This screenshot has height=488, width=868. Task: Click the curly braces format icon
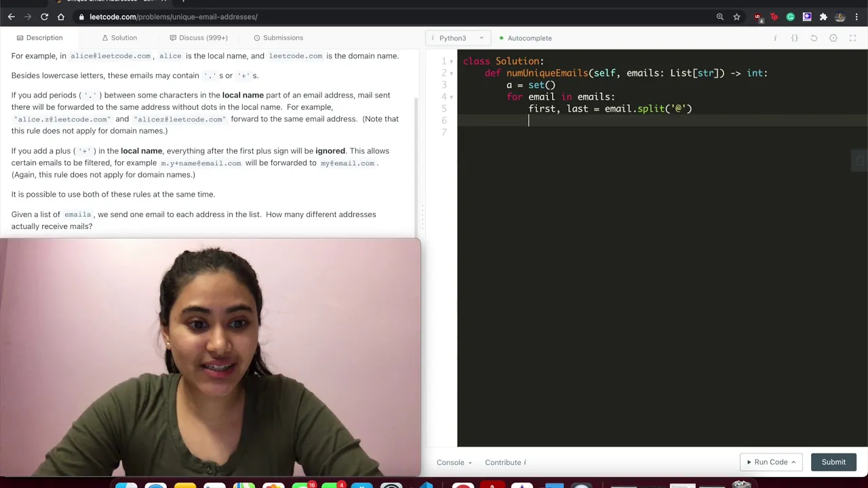point(794,38)
